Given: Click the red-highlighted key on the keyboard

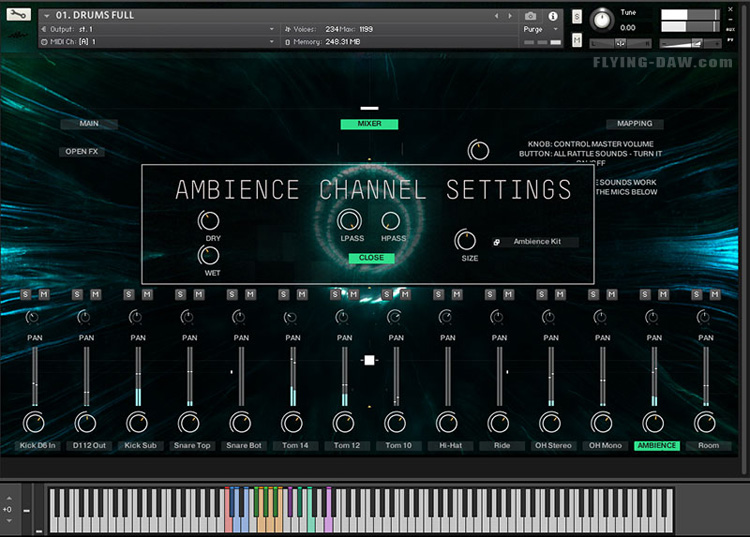Looking at the screenshot, I should pos(228,509).
